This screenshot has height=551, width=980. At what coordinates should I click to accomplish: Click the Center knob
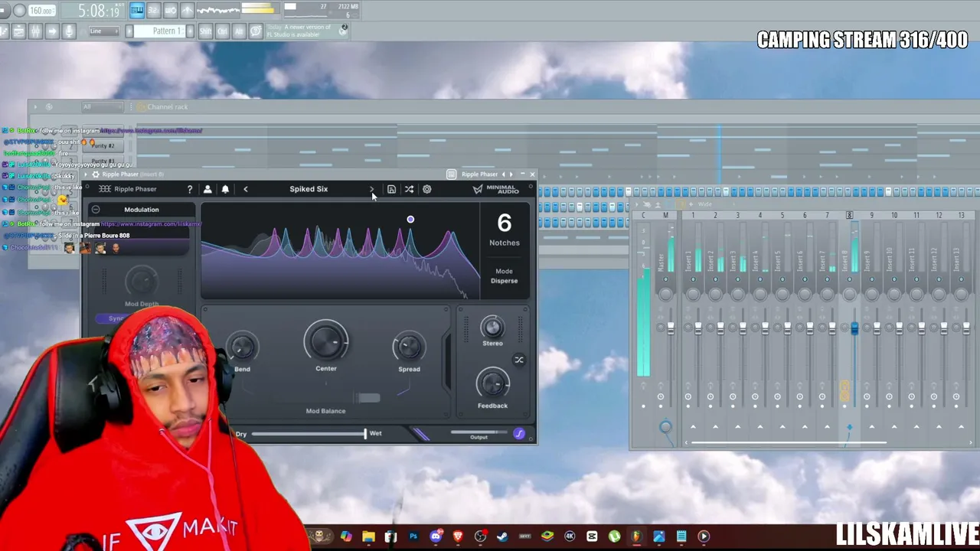tap(326, 341)
